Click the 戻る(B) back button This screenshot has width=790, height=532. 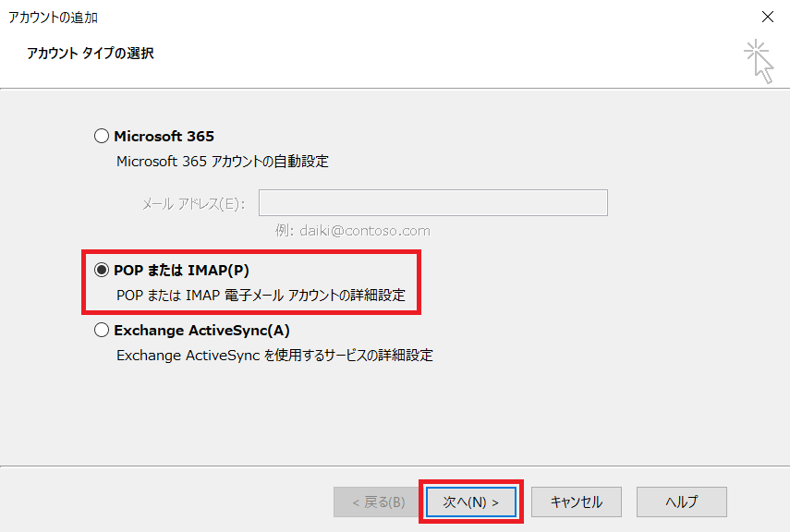click(378, 502)
